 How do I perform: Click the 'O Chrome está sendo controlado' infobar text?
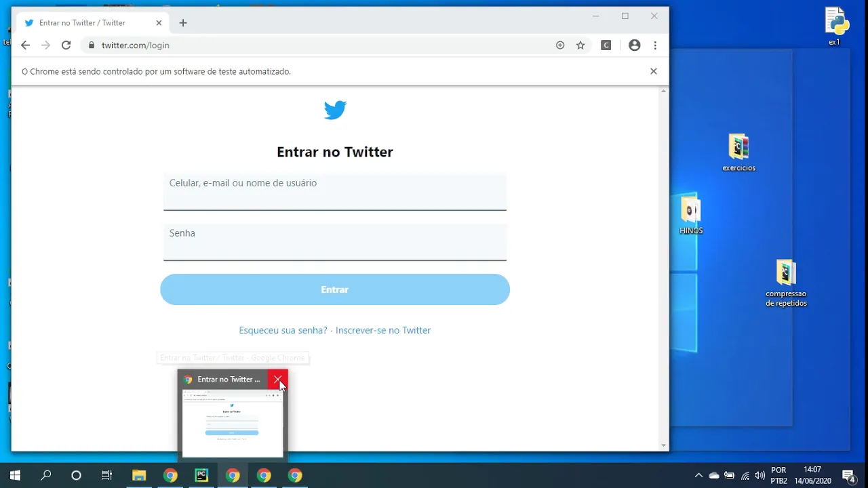click(x=156, y=71)
